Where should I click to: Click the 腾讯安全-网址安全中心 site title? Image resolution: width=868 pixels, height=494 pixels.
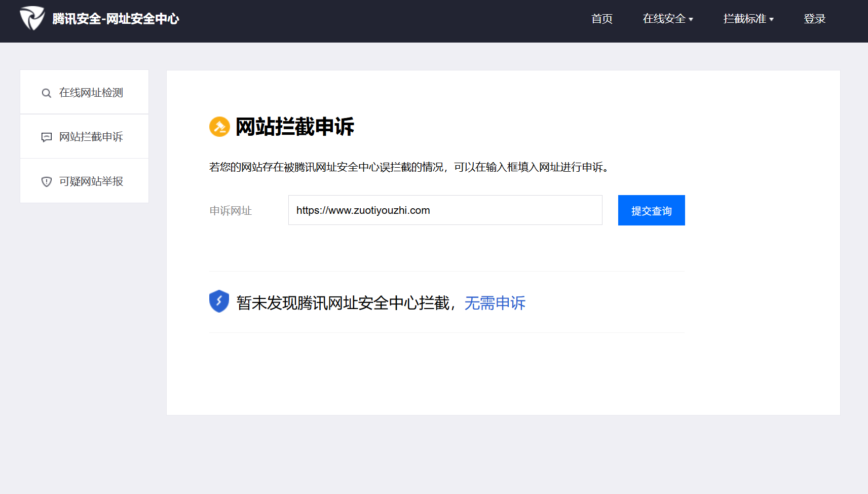click(x=116, y=19)
